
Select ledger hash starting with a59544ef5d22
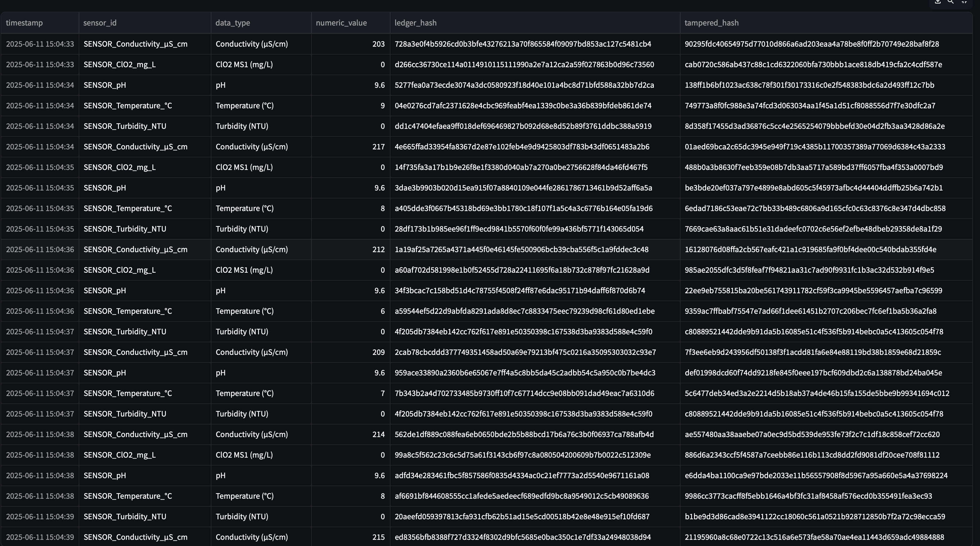click(535, 311)
